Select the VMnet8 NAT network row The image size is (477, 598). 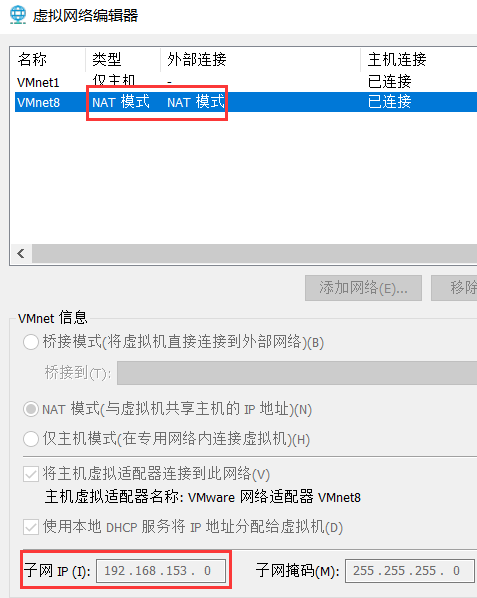click(246, 102)
